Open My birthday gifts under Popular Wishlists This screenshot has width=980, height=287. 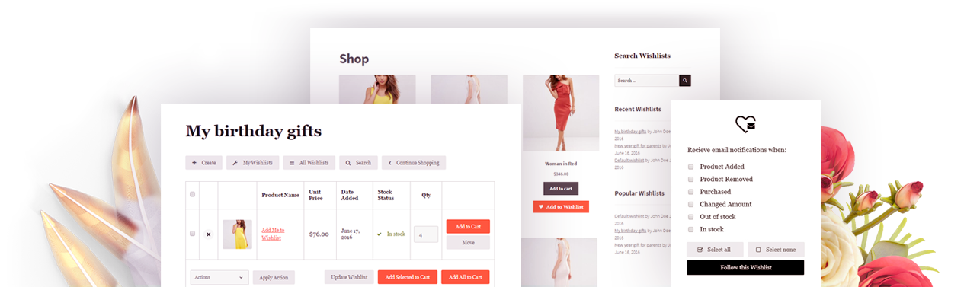(631, 230)
